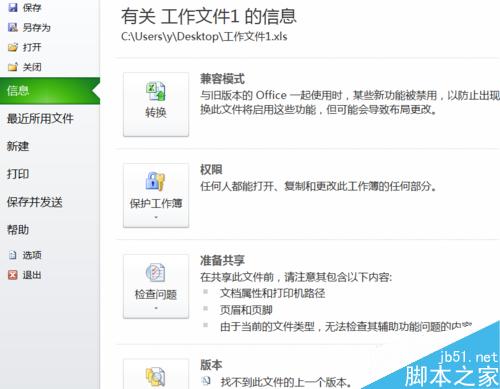Open the 保存并发送 tab
This screenshot has width=500, height=389.
(x=35, y=202)
